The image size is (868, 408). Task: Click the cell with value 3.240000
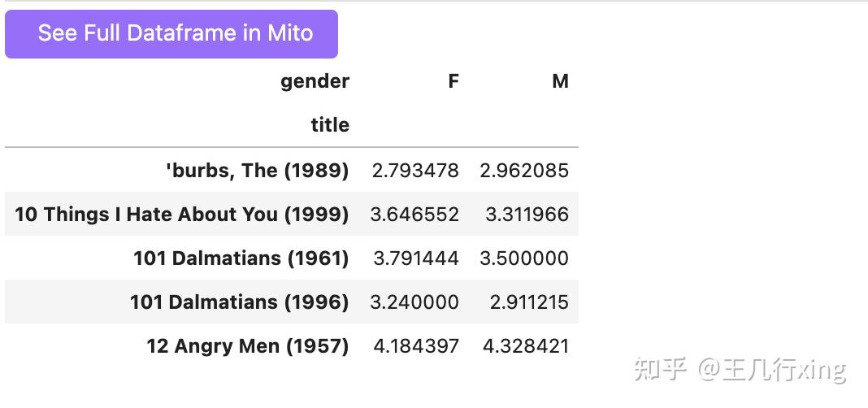pyautogui.click(x=414, y=302)
